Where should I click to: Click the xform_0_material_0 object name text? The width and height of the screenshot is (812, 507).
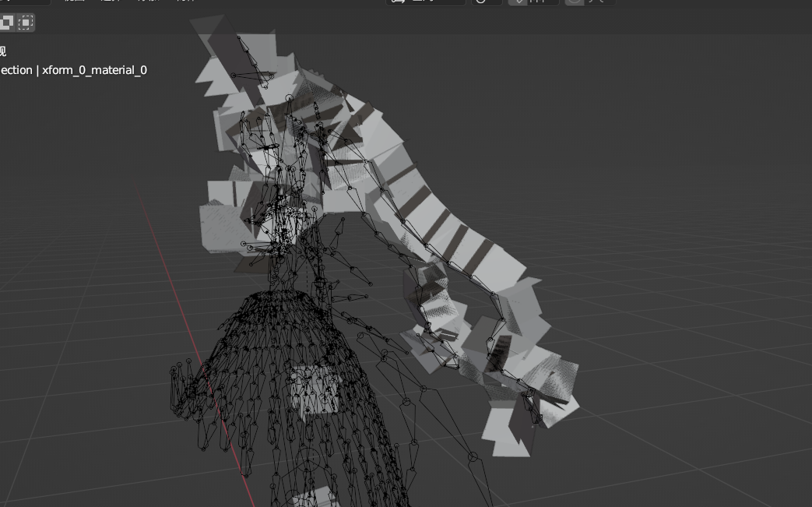(94, 70)
